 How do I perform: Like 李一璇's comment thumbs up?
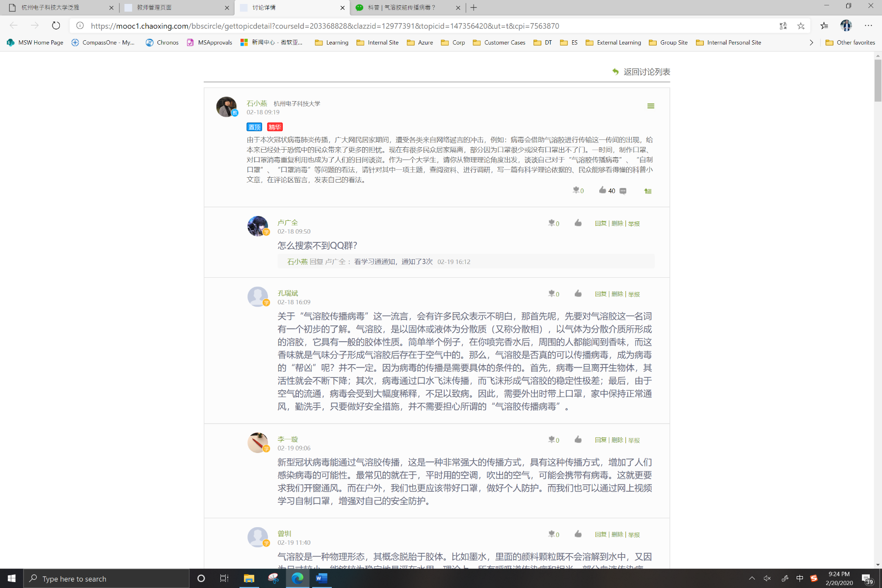tap(578, 439)
